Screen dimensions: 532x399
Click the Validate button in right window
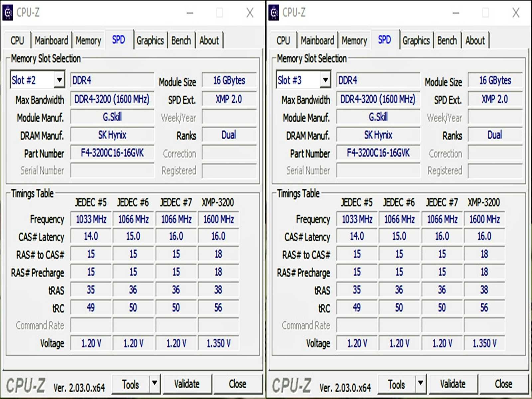(453, 384)
